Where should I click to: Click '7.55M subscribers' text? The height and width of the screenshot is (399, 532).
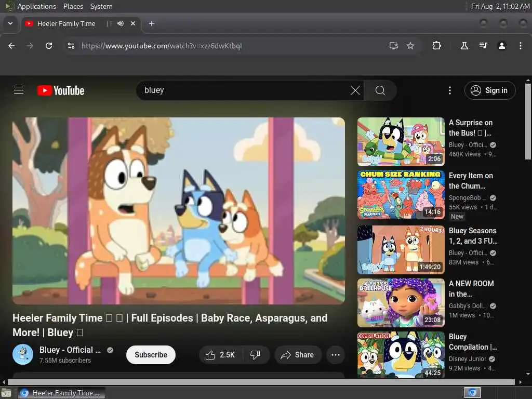click(x=65, y=361)
